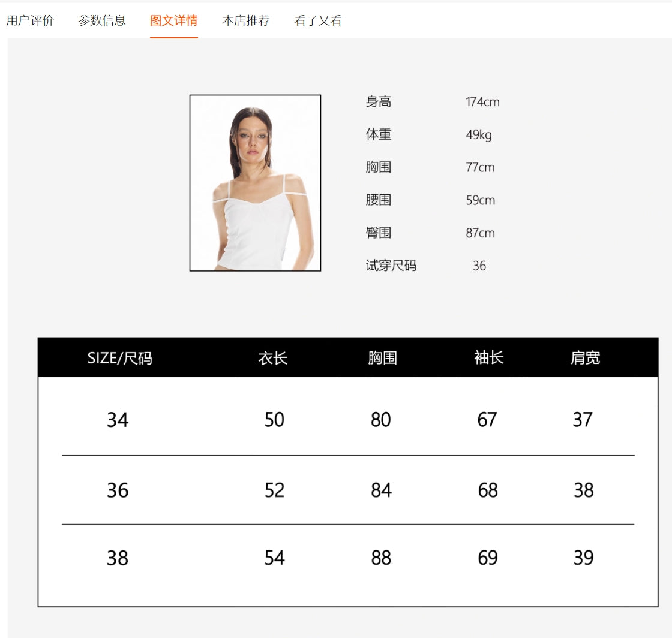This screenshot has width=672, height=638.
Task: Click the 试穿尺码 label
Action: 391,266
